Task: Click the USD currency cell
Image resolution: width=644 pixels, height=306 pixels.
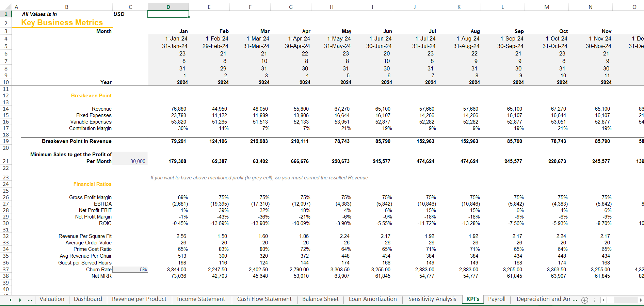Action: (119, 14)
